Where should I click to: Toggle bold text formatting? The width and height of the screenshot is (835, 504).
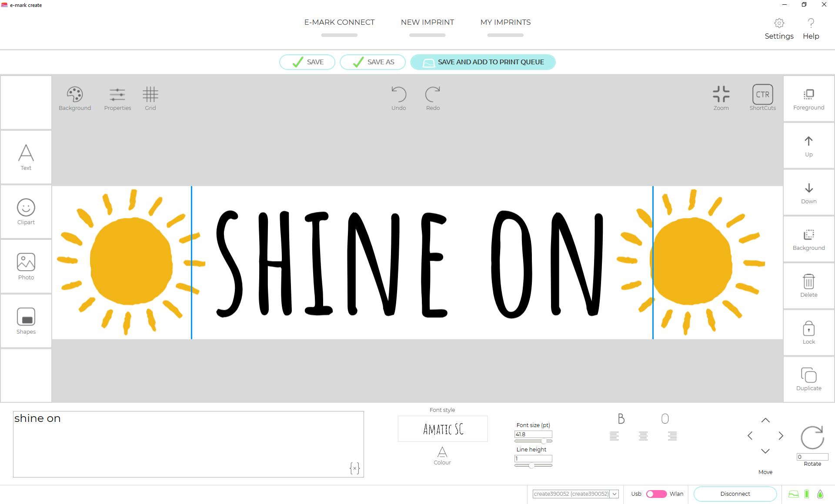click(621, 418)
